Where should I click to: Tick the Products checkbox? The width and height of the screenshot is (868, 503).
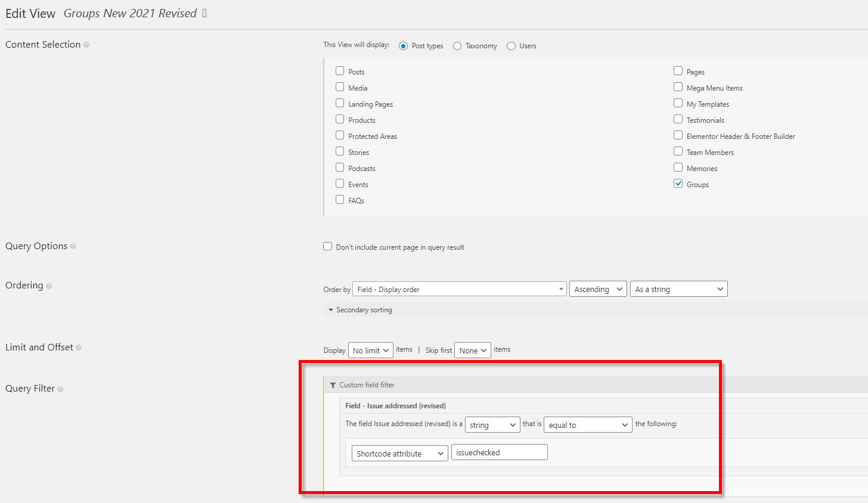[x=340, y=119]
